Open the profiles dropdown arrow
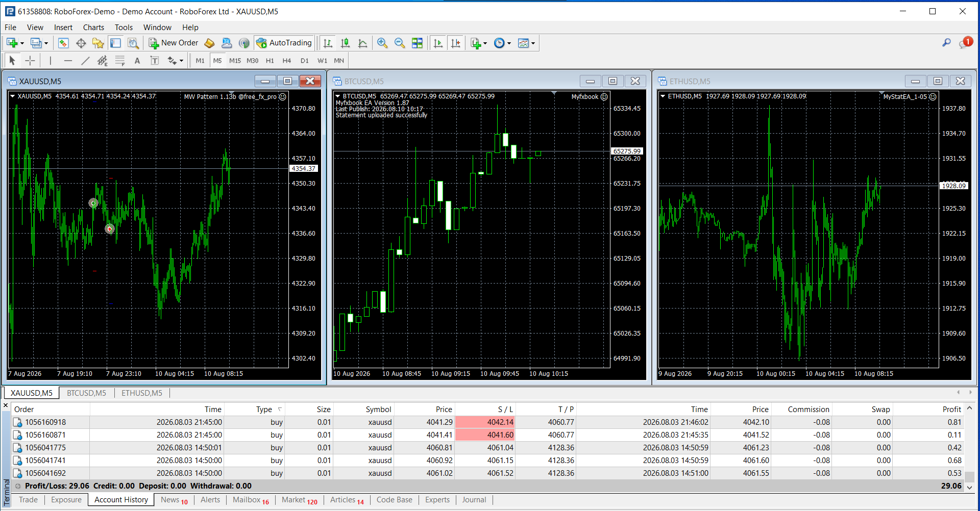 click(x=46, y=43)
